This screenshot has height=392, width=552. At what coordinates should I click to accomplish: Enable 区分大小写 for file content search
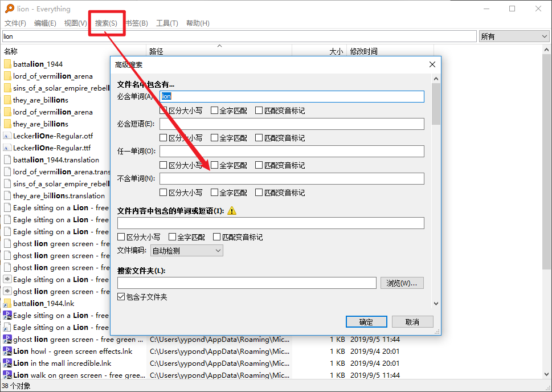[121, 236]
